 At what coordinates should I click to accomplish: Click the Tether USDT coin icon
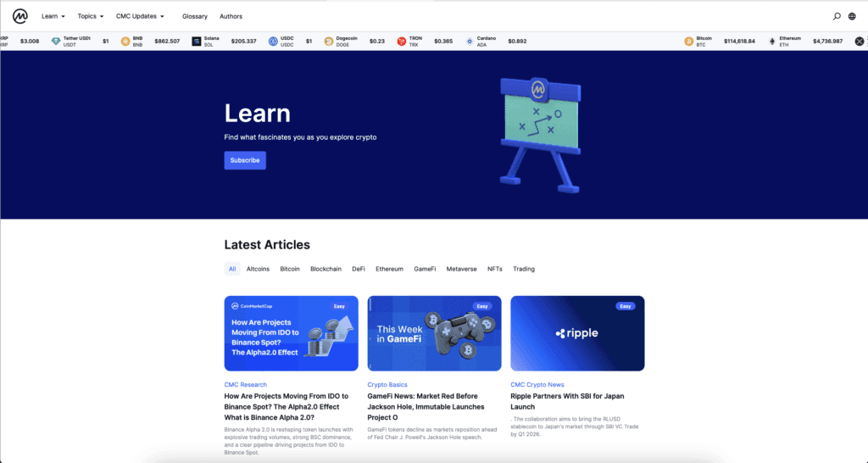point(55,41)
